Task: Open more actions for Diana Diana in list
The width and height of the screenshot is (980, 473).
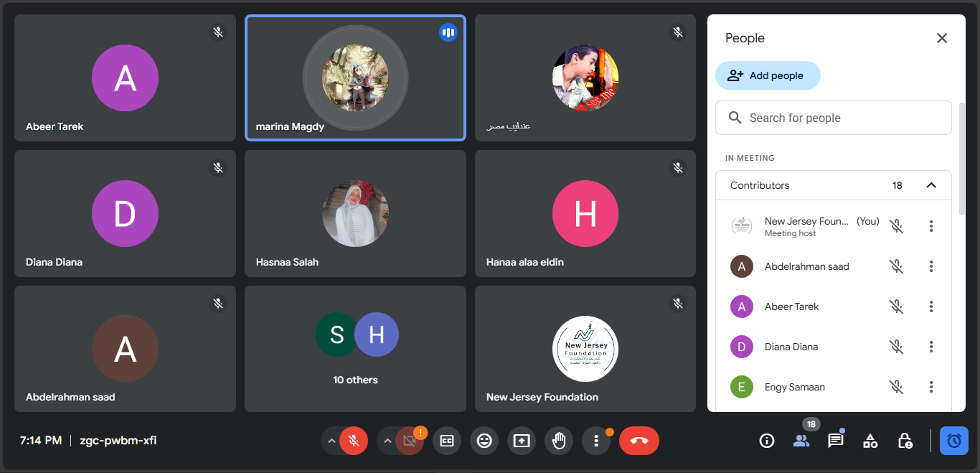Action: (x=931, y=347)
